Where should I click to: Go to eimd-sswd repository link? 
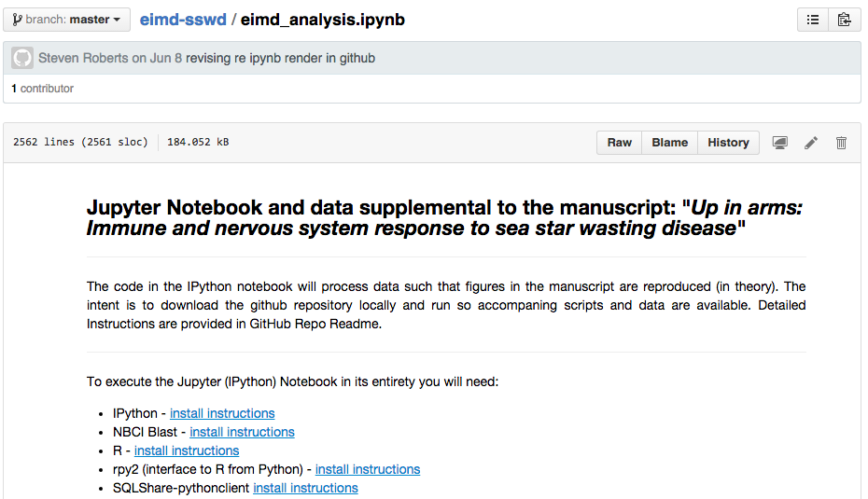pyautogui.click(x=183, y=20)
